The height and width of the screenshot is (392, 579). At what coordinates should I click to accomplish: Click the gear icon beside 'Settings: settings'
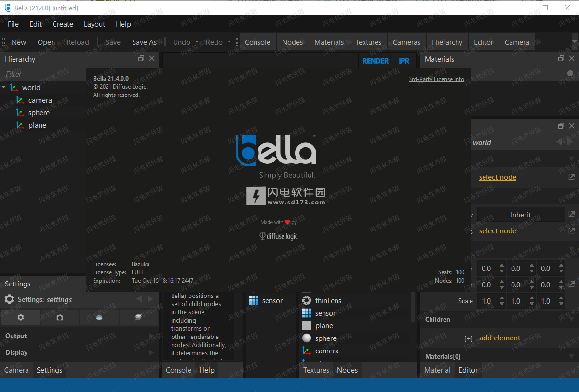point(9,299)
